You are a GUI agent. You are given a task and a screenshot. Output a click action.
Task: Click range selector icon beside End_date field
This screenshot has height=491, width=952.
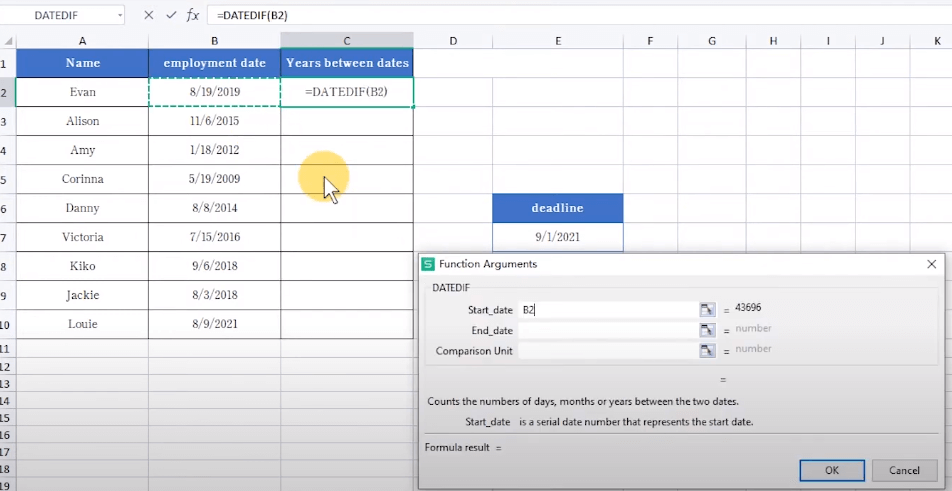pos(707,330)
